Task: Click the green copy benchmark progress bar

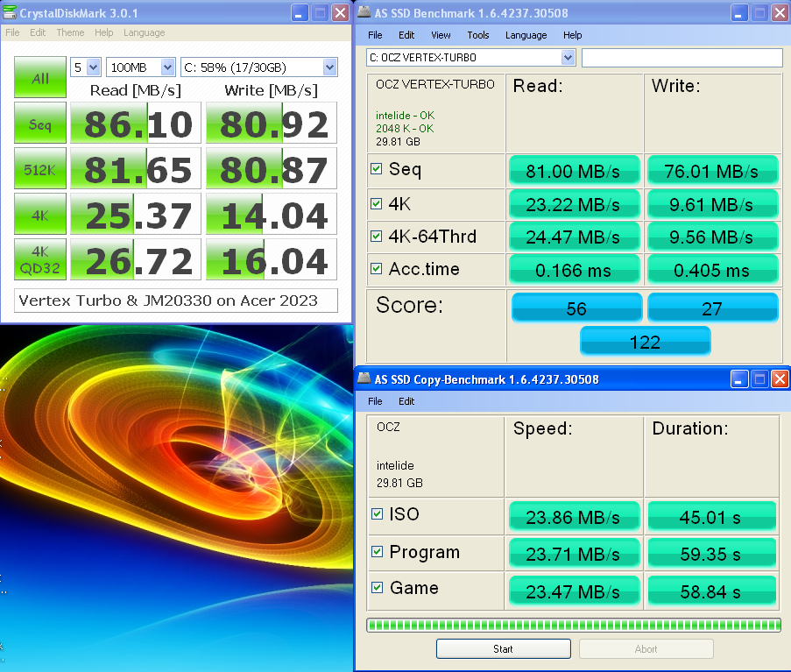Action: click(573, 625)
